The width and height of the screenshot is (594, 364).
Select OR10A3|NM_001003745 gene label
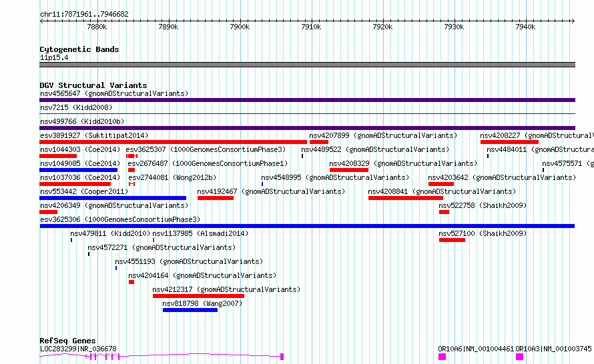(553, 349)
